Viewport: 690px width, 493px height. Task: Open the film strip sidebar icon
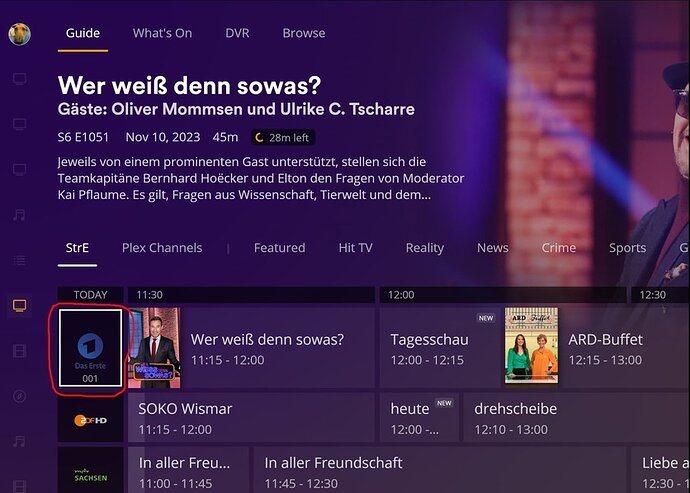pos(19,351)
